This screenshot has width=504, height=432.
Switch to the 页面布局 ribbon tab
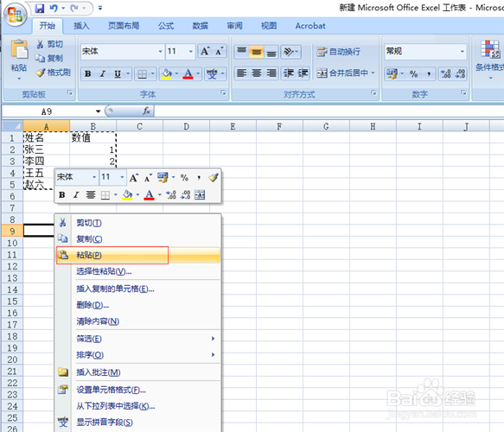pyautogui.click(x=124, y=26)
